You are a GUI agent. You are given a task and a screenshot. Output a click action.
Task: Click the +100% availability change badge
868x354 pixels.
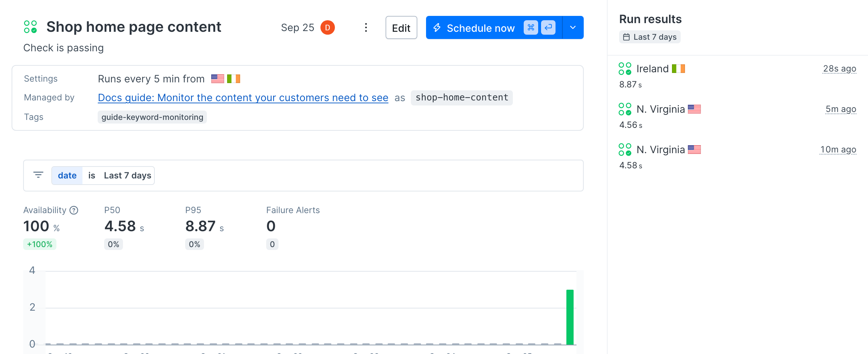click(x=40, y=244)
